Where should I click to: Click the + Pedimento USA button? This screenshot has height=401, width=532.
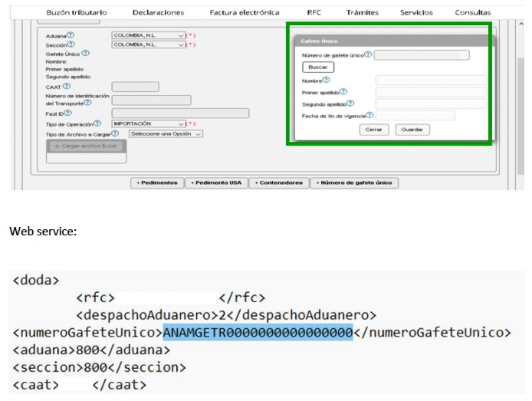217,183
